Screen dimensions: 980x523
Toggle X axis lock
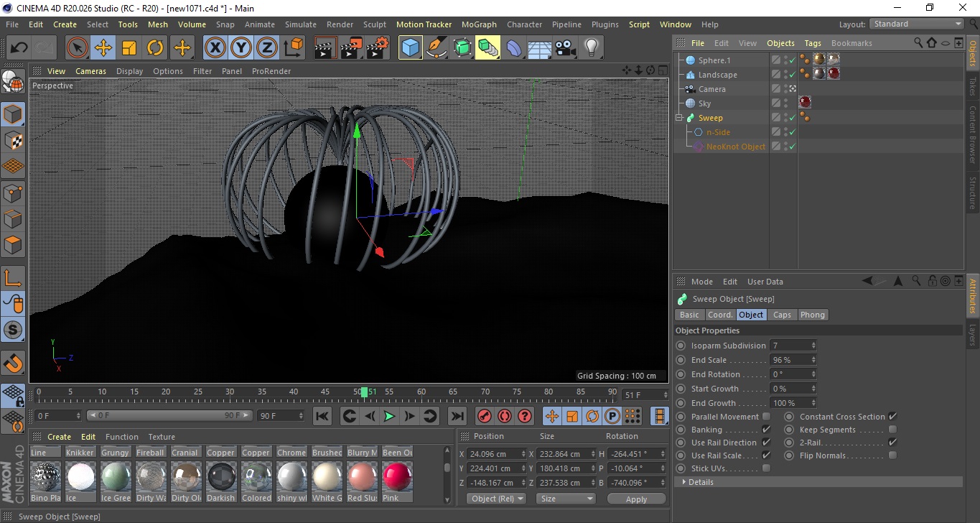point(215,48)
